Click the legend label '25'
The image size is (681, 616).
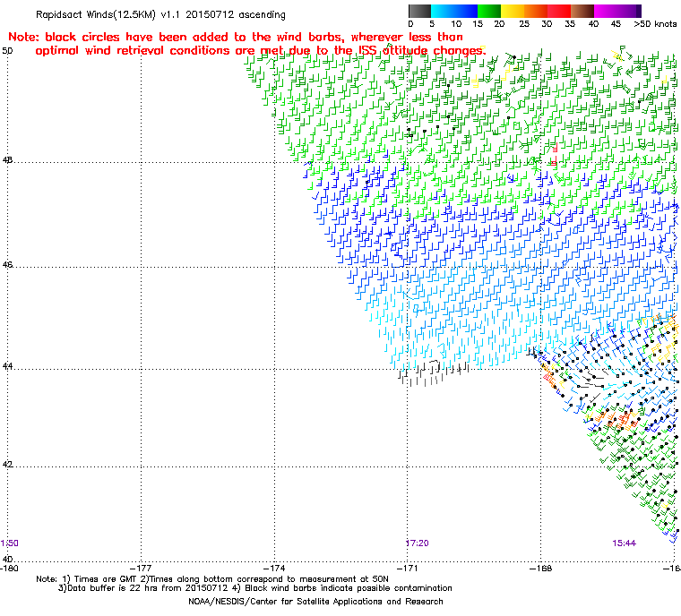[524, 24]
